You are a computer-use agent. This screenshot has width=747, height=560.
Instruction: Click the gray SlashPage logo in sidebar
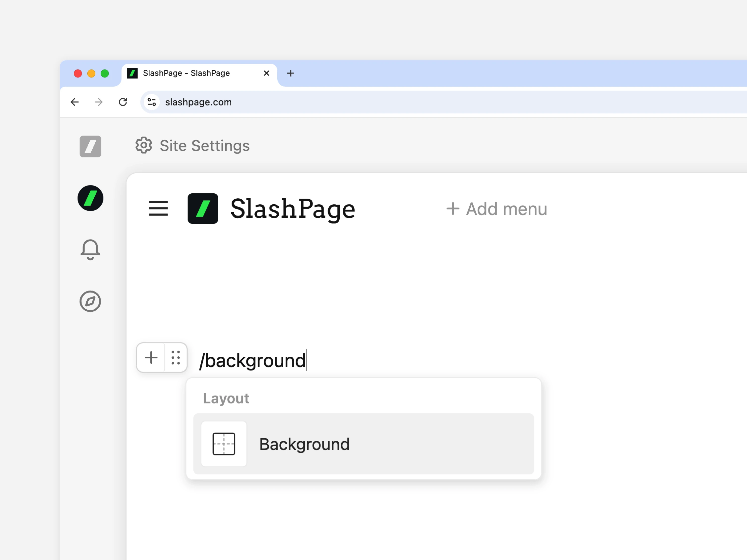click(x=90, y=146)
